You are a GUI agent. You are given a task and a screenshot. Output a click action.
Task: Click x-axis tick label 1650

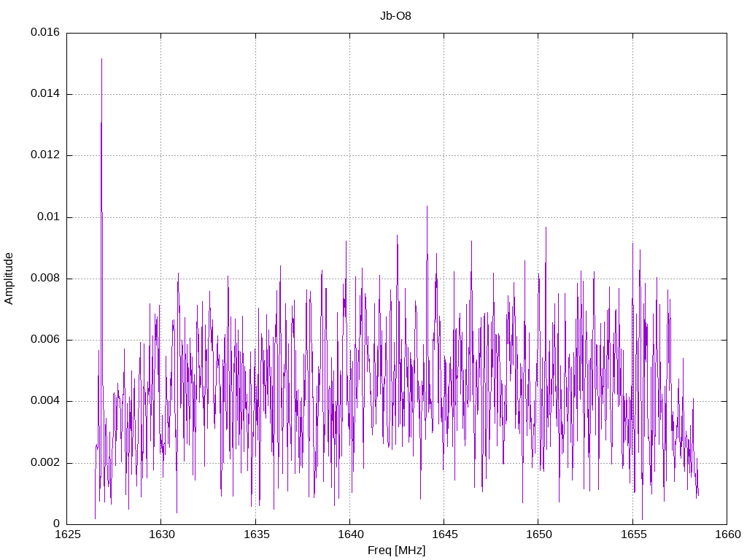(x=539, y=534)
